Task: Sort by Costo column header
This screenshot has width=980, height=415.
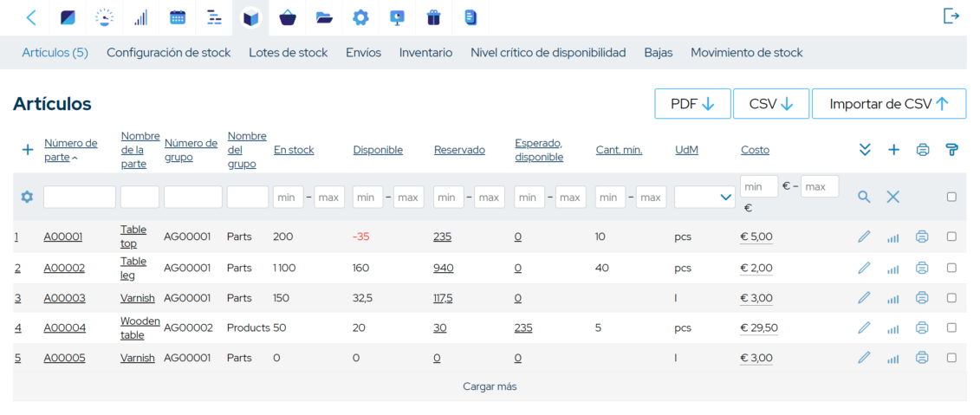Action: pyautogui.click(x=755, y=150)
